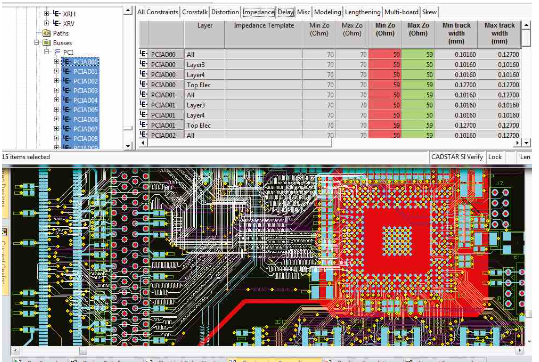Viewport: 539px width, 362px height.
Task: Expand the PCIAD02 tree node
Action: [56, 81]
